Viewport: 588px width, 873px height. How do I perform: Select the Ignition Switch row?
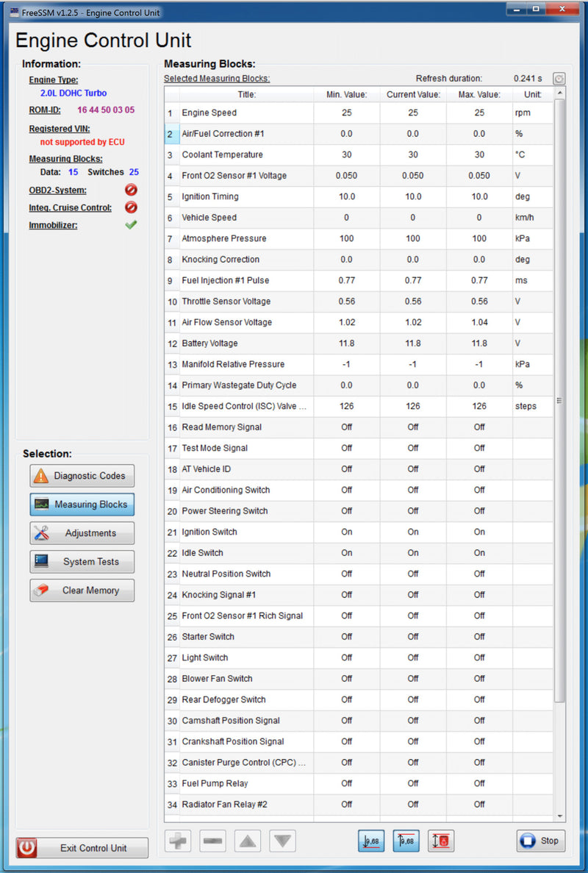click(359, 532)
